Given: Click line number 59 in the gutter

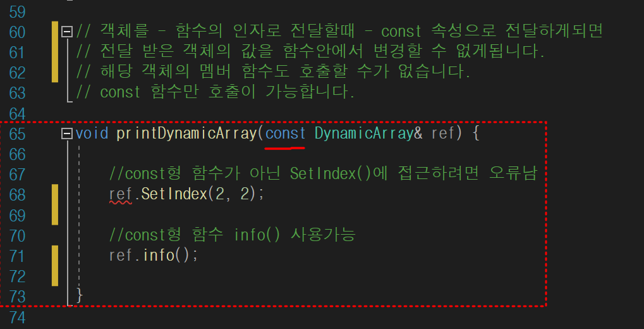Looking at the screenshot, I should point(17,12).
